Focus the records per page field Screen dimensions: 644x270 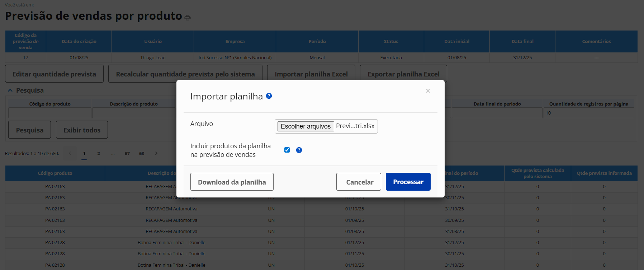pos(589,113)
